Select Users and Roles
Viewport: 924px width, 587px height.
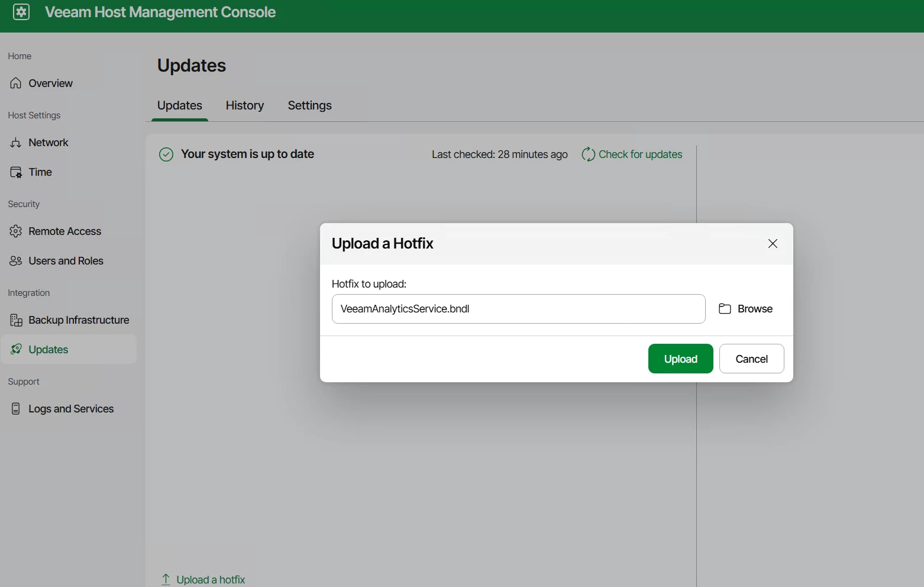click(69, 261)
